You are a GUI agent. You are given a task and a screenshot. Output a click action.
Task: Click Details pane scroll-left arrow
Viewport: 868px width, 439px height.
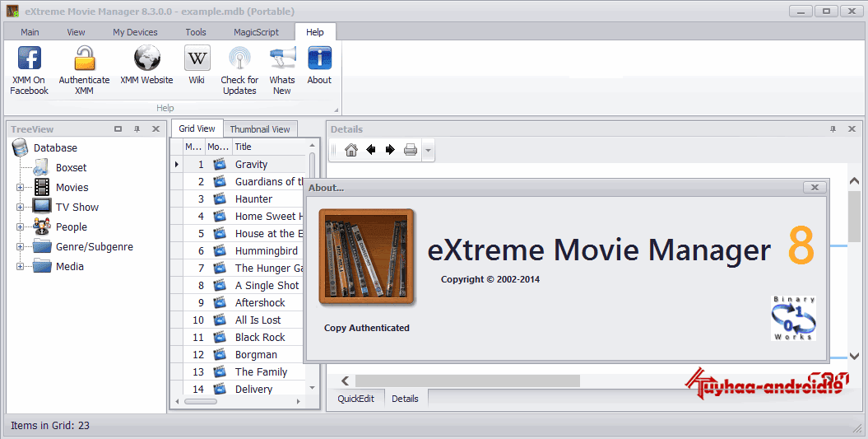[x=346, y=381]
